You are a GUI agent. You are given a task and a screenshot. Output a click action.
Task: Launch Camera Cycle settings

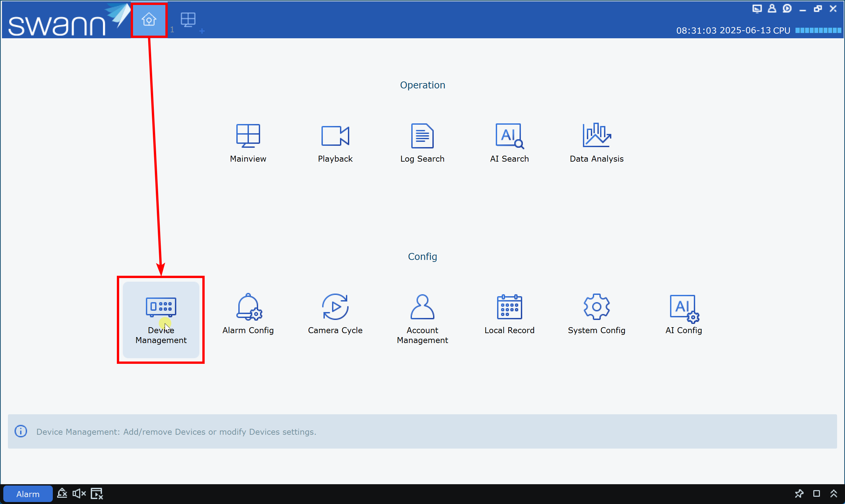point(335,313)
